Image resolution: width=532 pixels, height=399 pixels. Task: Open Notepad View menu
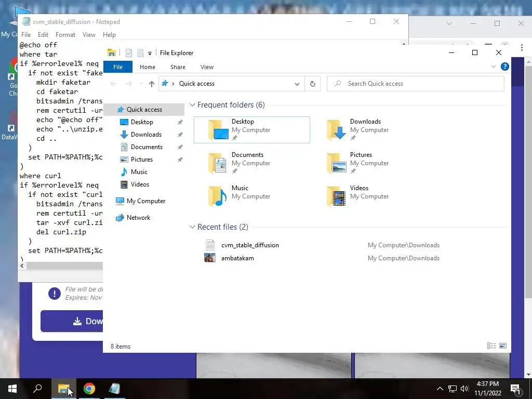(89, 35)
